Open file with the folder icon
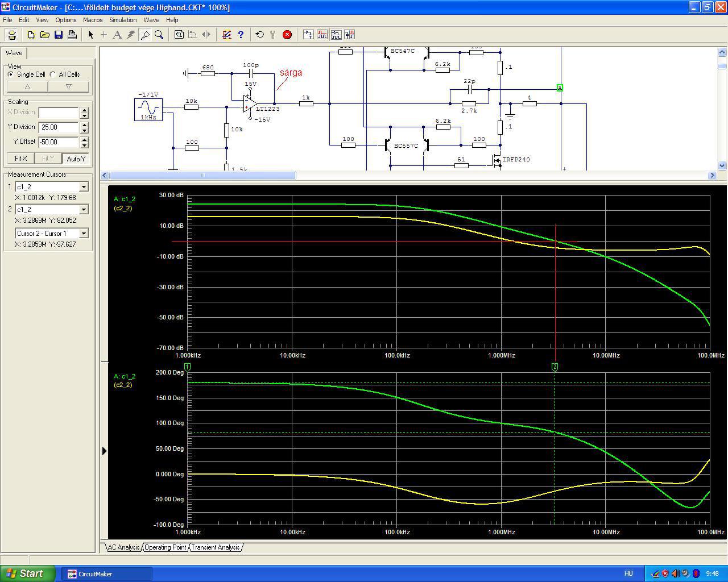Image resolution: width=728 pixels, height=582 pixels. pyautogui.click(x=45, y=35)
